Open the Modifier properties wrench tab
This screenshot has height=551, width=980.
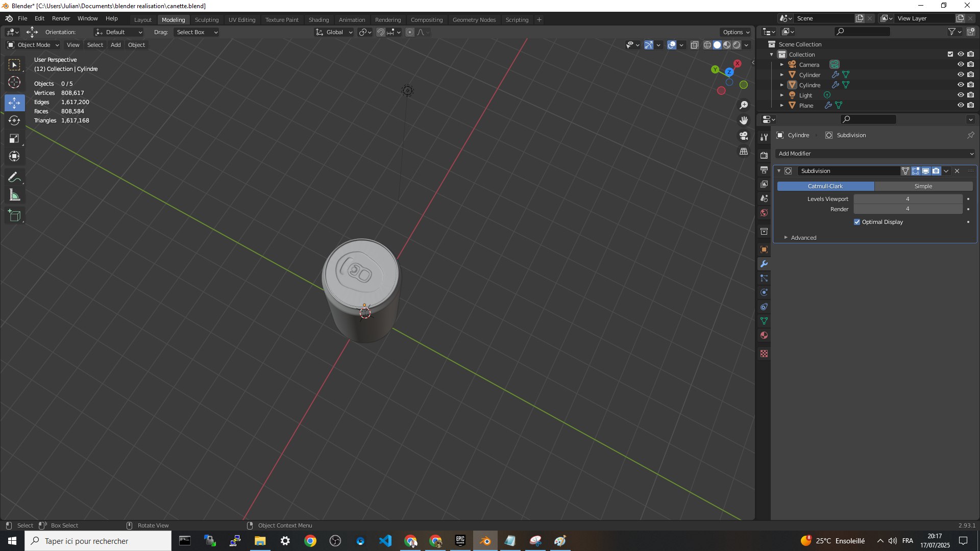(x=764, y=264)
